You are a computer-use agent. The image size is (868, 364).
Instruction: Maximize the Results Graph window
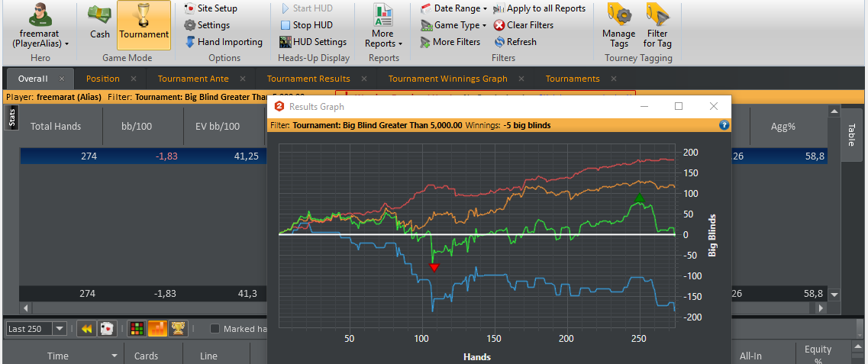(679, 106)
